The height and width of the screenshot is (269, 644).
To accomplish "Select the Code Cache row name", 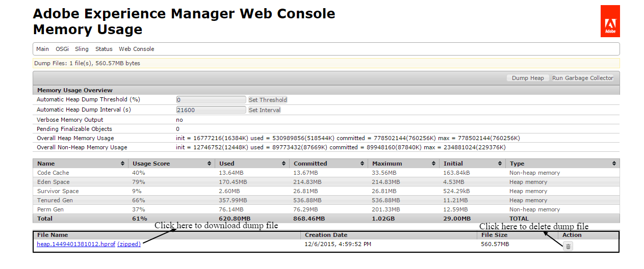I will point(53,173).
